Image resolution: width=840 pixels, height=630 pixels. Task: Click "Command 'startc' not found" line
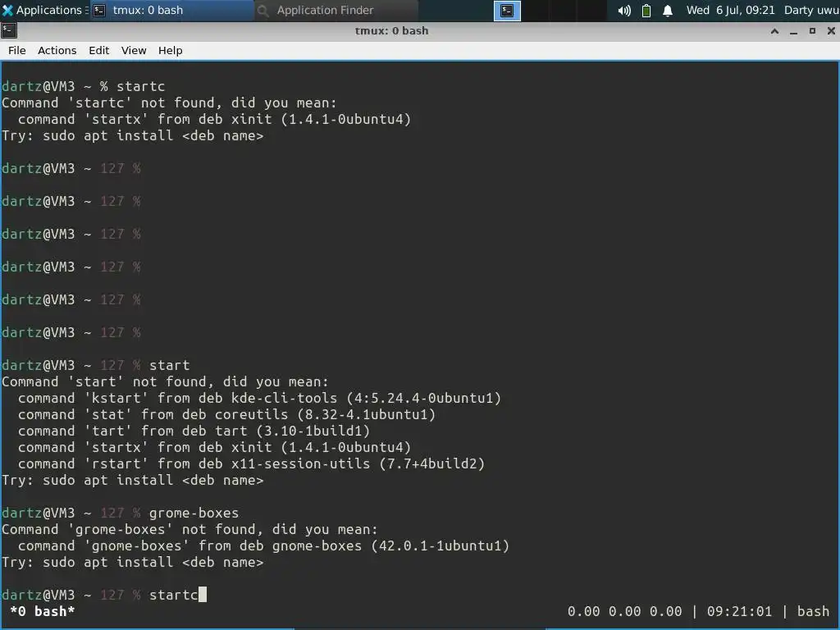169,103
